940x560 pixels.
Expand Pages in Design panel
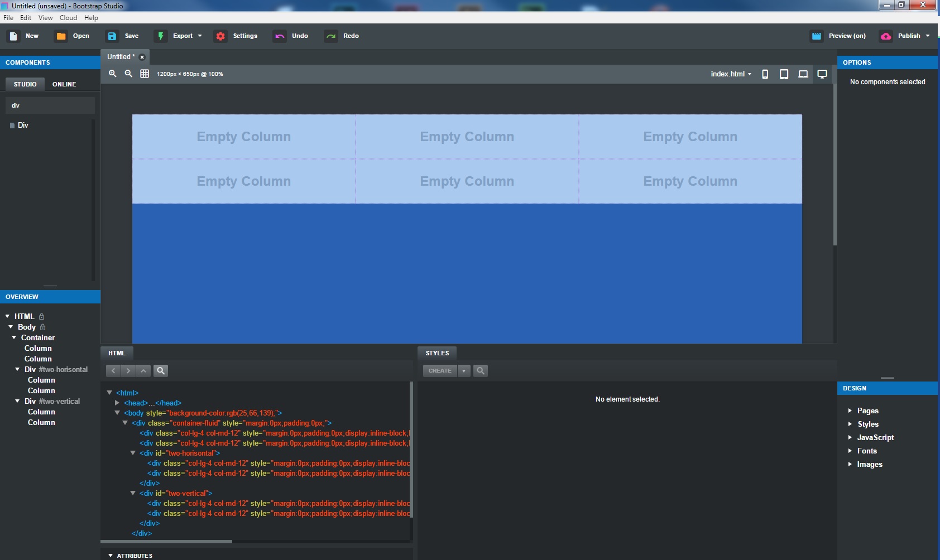[x=850, y=411]
